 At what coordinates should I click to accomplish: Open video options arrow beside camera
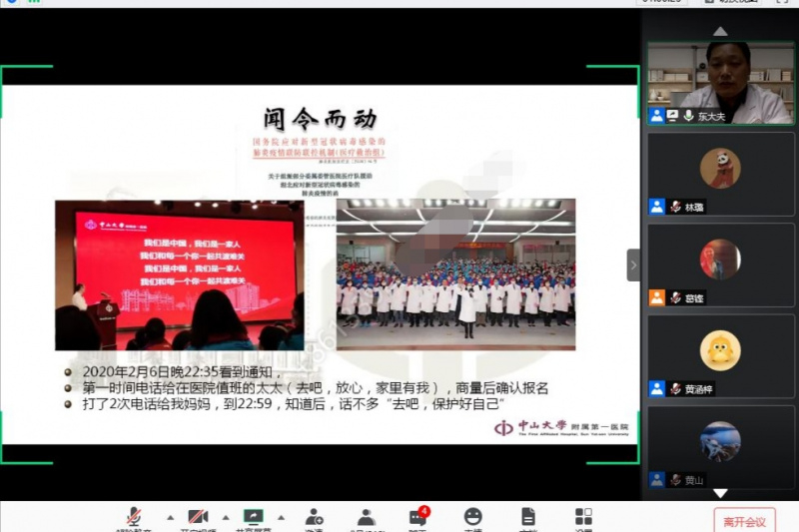tap(226, 518)
